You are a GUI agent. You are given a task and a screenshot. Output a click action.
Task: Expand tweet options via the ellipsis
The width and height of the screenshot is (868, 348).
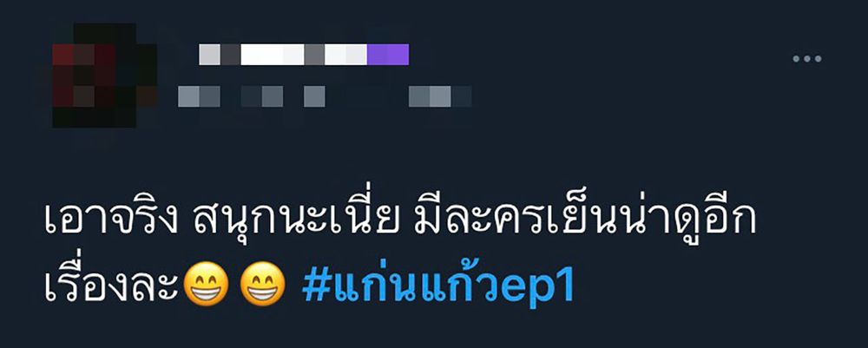coord(807,59)
